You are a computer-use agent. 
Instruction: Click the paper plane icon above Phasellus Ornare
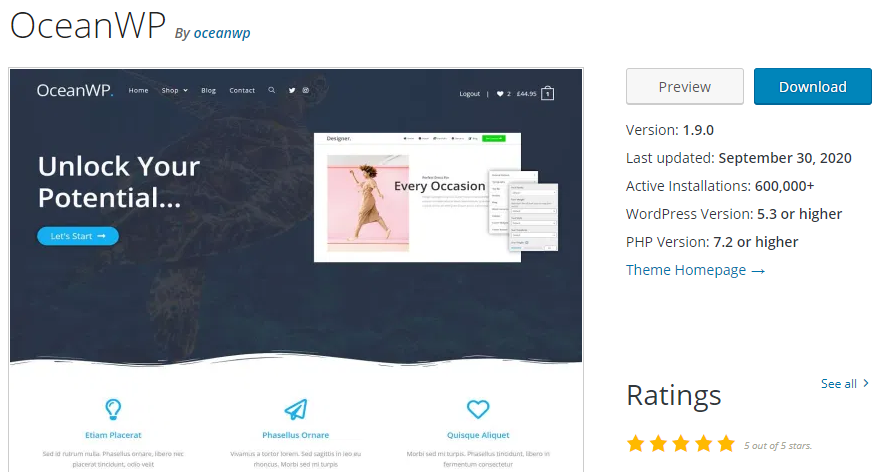[296, 409]
